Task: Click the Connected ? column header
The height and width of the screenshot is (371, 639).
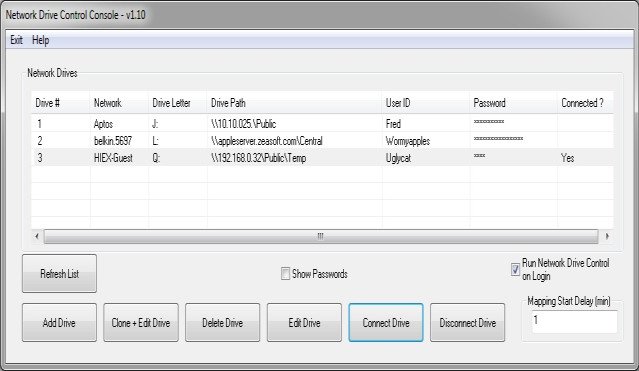Action: click(x=585, y=103)
